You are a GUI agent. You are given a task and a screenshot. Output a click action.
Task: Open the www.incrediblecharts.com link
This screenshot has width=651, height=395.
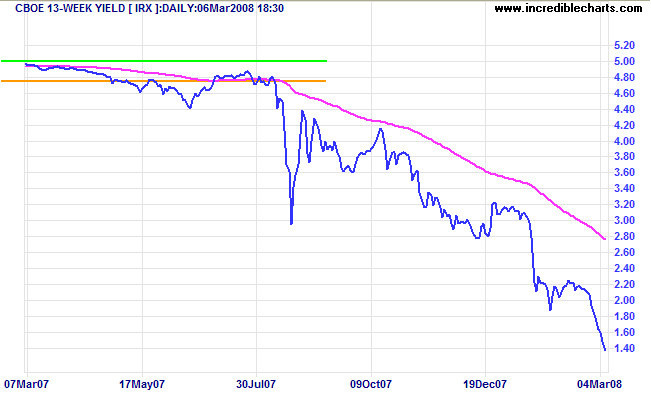pyautogui.click(x=568, y=8)
